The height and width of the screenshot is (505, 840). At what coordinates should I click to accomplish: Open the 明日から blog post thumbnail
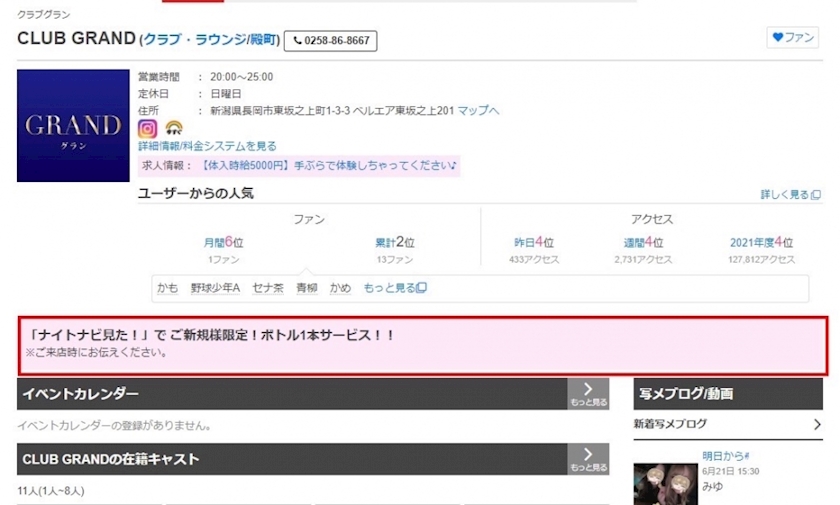pos(665,485)
